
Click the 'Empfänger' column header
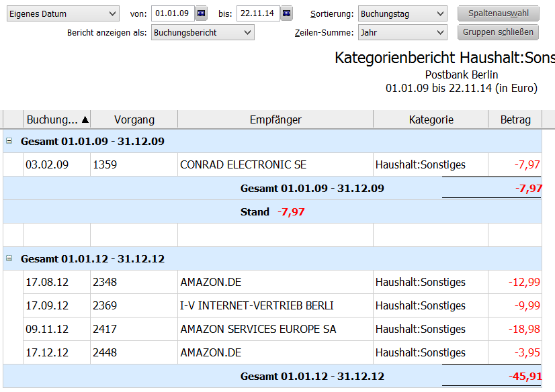(275, 120)
